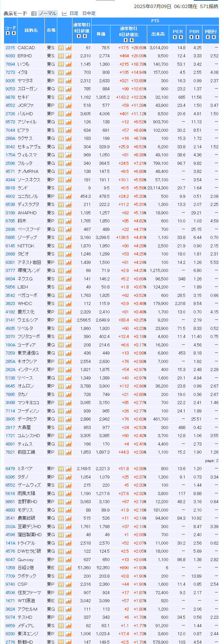Click the stock name ウエルシア

(28, 320)
